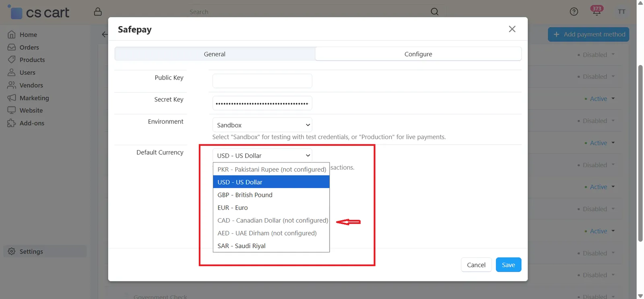Click the Save button
The height and width of the screenshot is (299, 644).
[x=508, y=265]
